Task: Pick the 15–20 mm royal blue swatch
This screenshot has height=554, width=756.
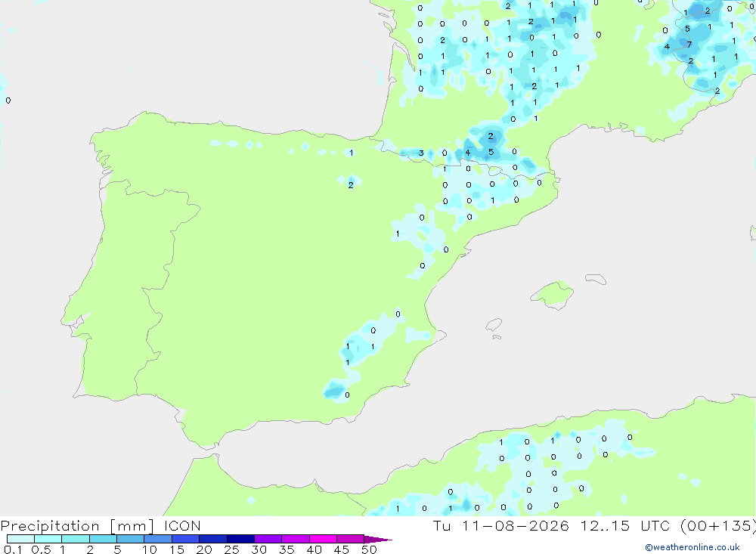Action: coord(186,539)
